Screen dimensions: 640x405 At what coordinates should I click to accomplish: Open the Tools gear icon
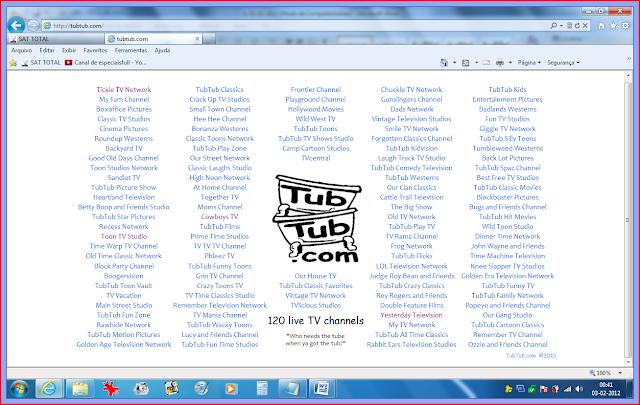[625, 26]
